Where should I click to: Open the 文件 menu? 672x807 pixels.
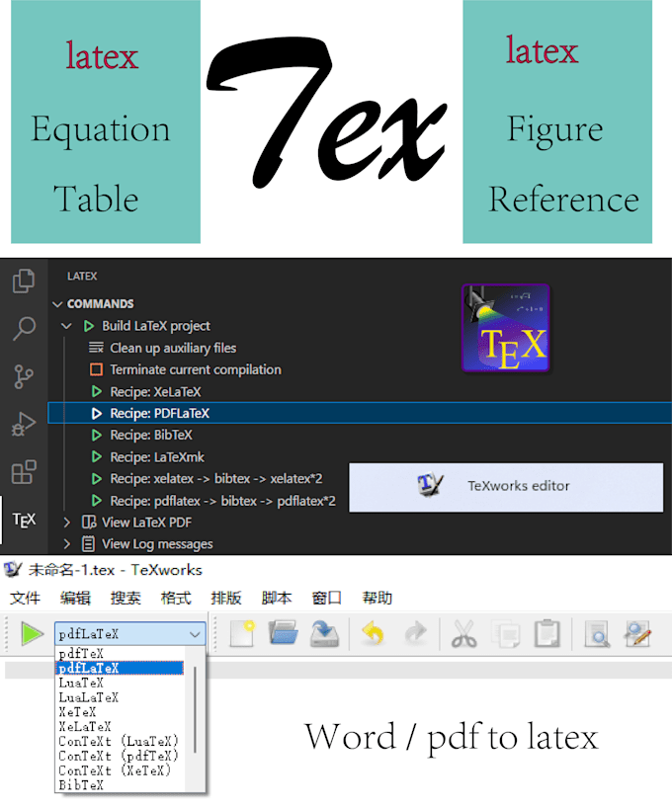coord(24,598)
